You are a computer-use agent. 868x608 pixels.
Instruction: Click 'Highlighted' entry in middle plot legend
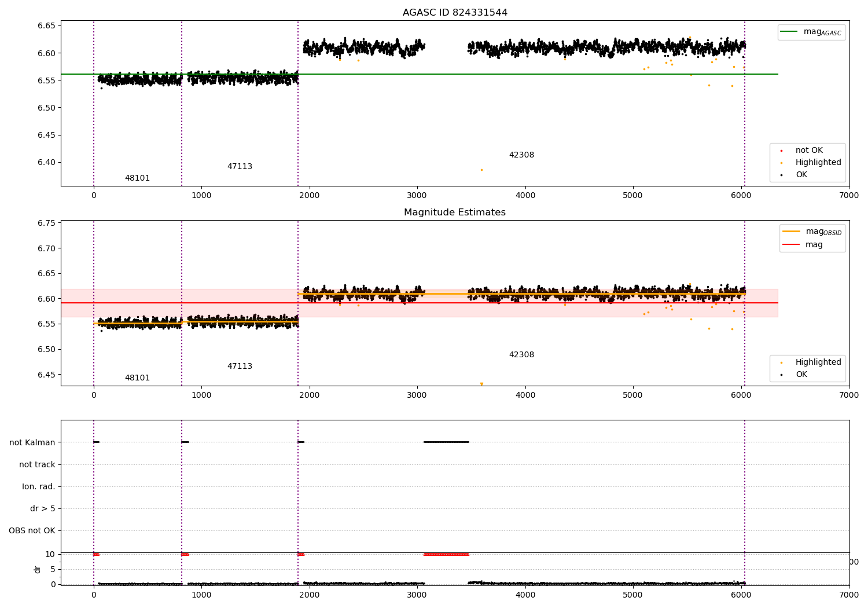(818, 362)
